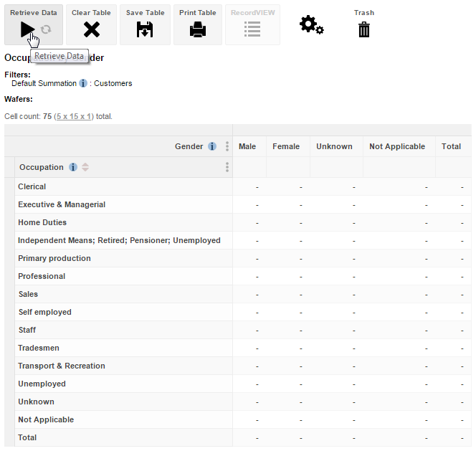
Task: Select the Professional occupation row
Action: tap(42, 276)
